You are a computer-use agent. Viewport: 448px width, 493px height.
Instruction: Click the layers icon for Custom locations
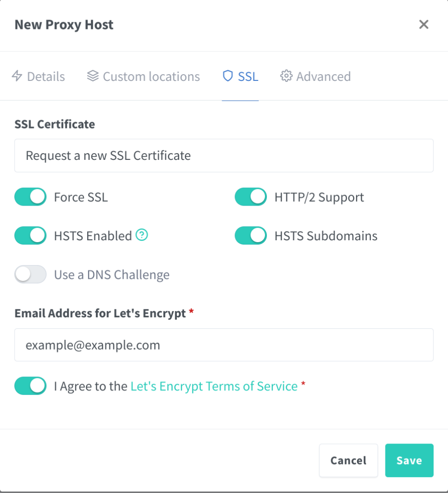[x=92, y=77]
